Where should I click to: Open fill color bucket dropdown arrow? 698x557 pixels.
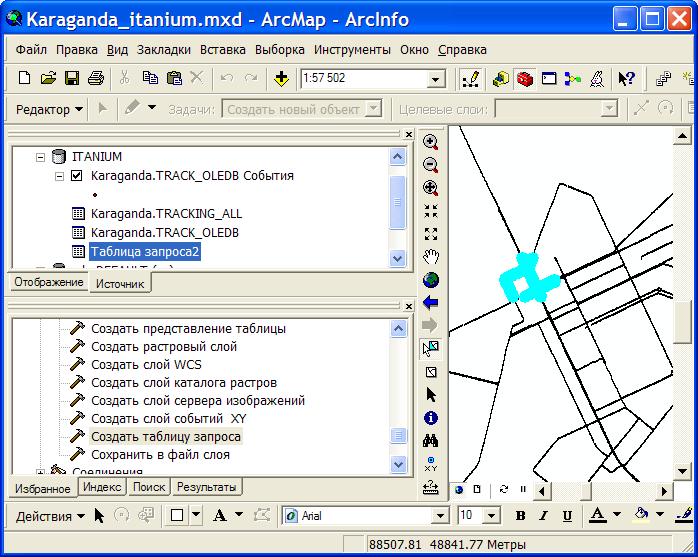(x=660, y=515)
